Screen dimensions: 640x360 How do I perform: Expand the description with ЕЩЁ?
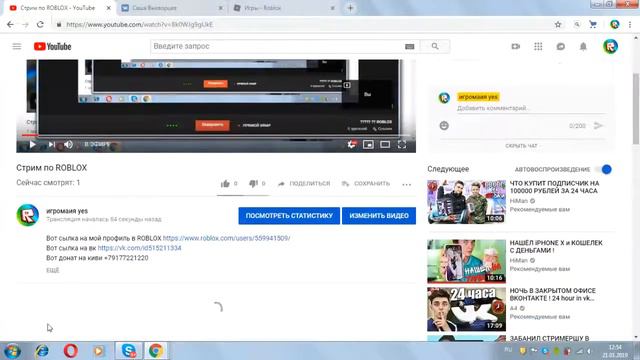point(53,270)
